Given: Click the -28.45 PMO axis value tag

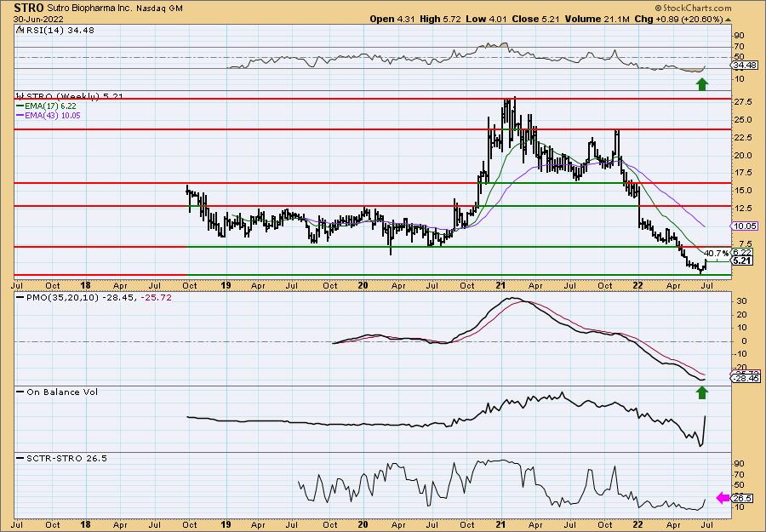Looking at the screenshot, I should [x=746, y=378].
